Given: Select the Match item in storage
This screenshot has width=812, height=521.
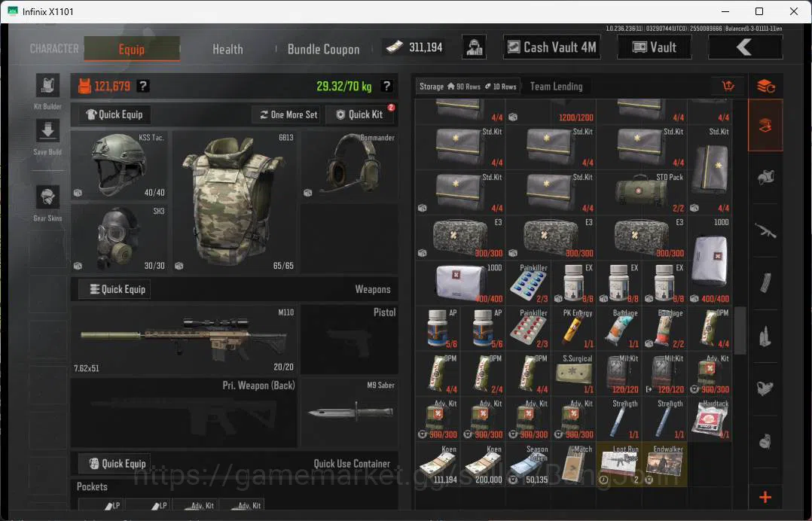Looking at the screenshot, I should pos(573,465).
